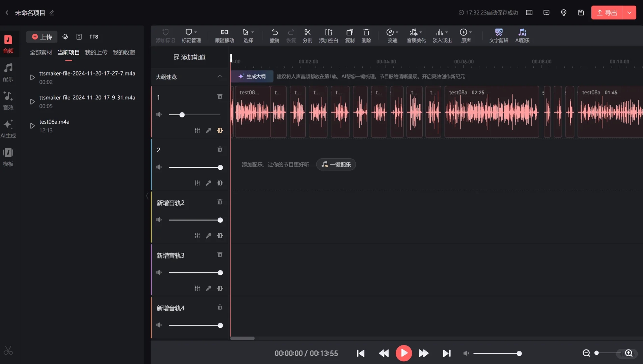Viewport: 643px width, 364px height.
Task: Click the 上传 upload button
Action: (x=42, y=36)
